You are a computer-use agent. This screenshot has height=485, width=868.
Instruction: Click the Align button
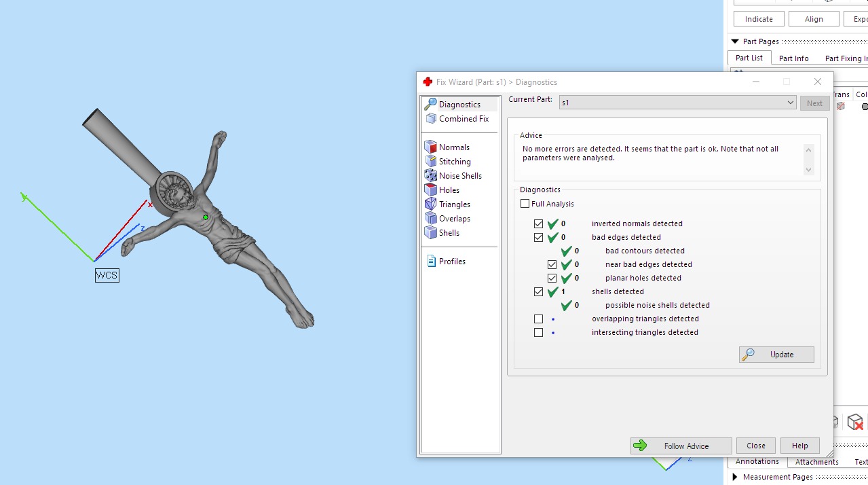[814, 19]
